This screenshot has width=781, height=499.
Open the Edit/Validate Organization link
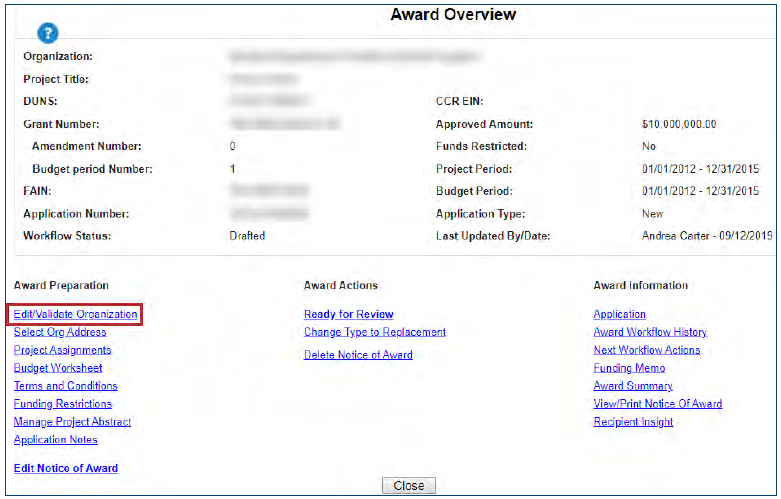pos(75,314)
